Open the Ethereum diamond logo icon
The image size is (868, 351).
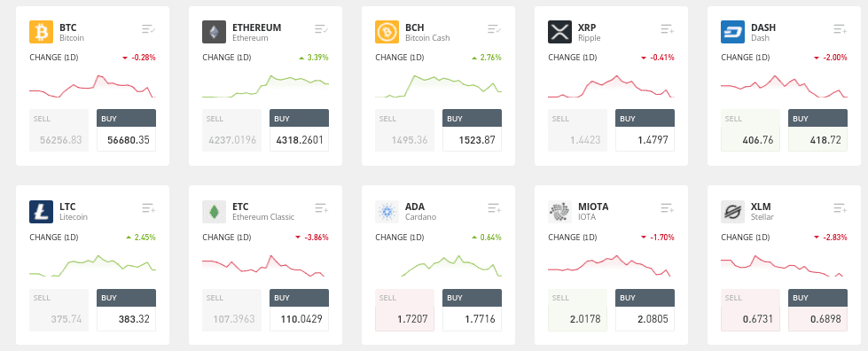point(214,32)
